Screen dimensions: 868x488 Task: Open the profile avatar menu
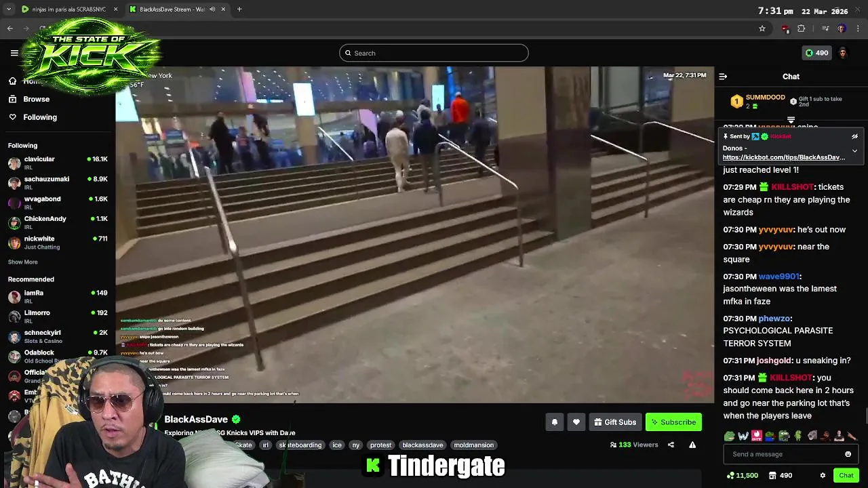pos(843,53)
